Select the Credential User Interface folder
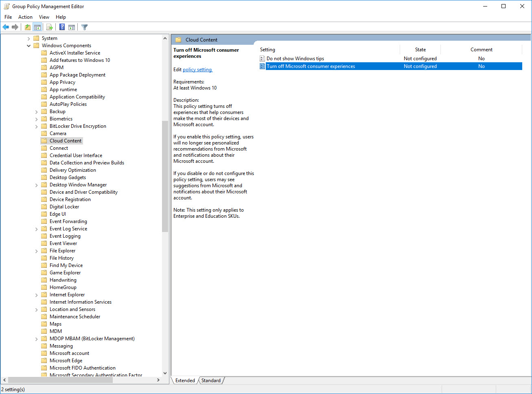 [x=76, y=155]
